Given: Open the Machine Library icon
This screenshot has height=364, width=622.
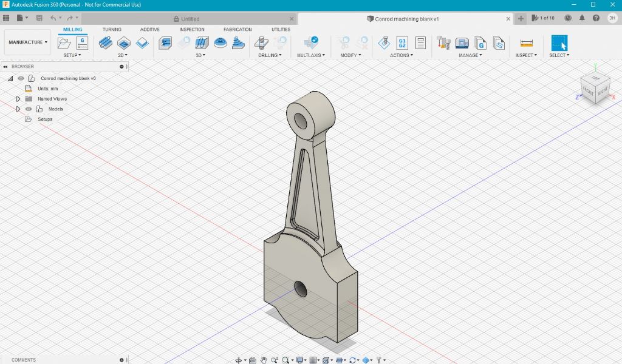Looking at the screenshot, I should pos(462,43).
